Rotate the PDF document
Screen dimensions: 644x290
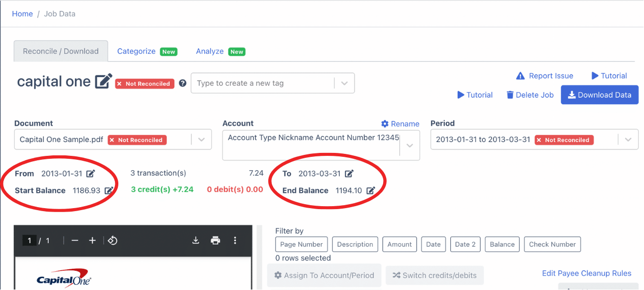[112, 240]
